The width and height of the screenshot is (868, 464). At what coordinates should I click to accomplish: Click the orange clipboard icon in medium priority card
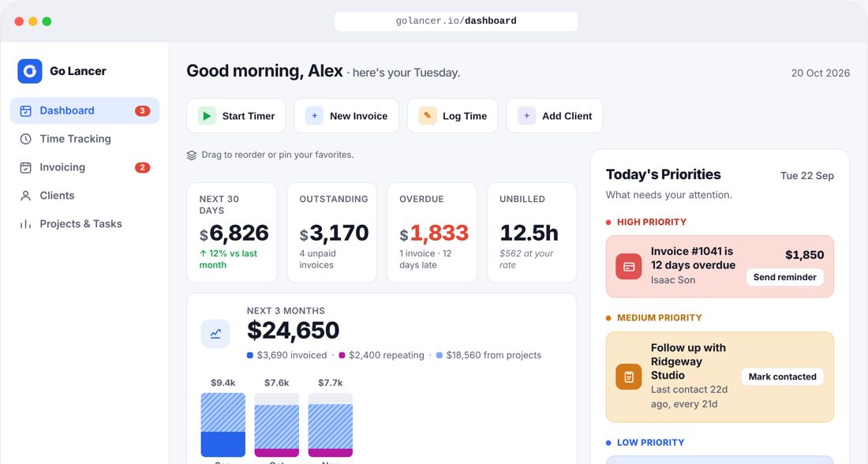pyautogui.click(x=629, y=377)
